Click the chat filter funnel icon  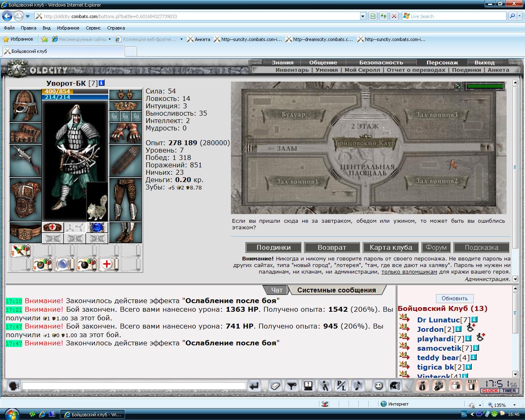coord(291,386)
